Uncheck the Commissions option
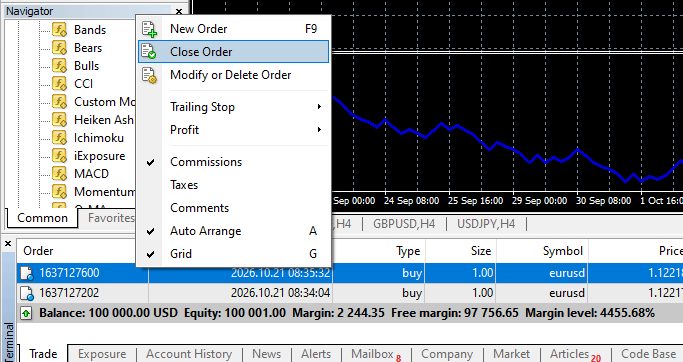The image size is (683, 362). (x=206, y=162)
